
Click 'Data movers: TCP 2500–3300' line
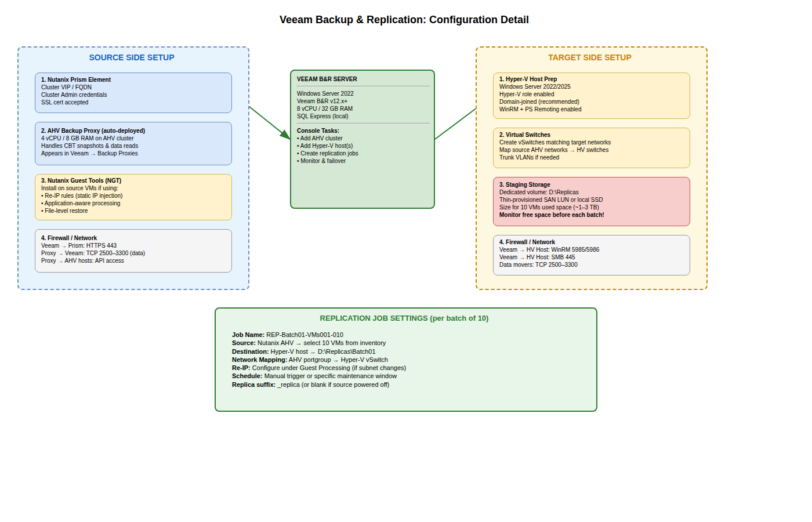click(539, 264)
